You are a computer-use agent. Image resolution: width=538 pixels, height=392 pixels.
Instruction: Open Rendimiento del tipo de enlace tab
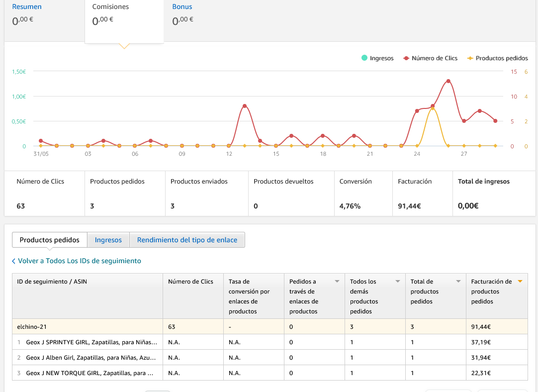[187, 240]
